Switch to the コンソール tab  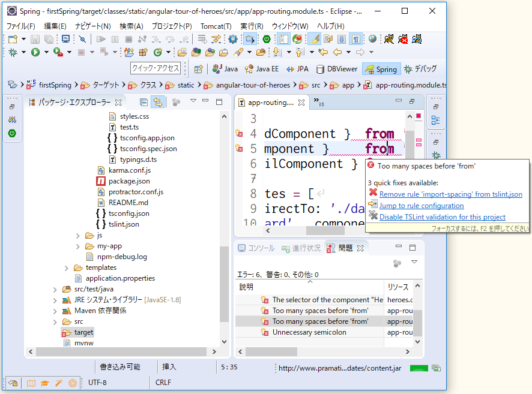[x=261, y=246]
